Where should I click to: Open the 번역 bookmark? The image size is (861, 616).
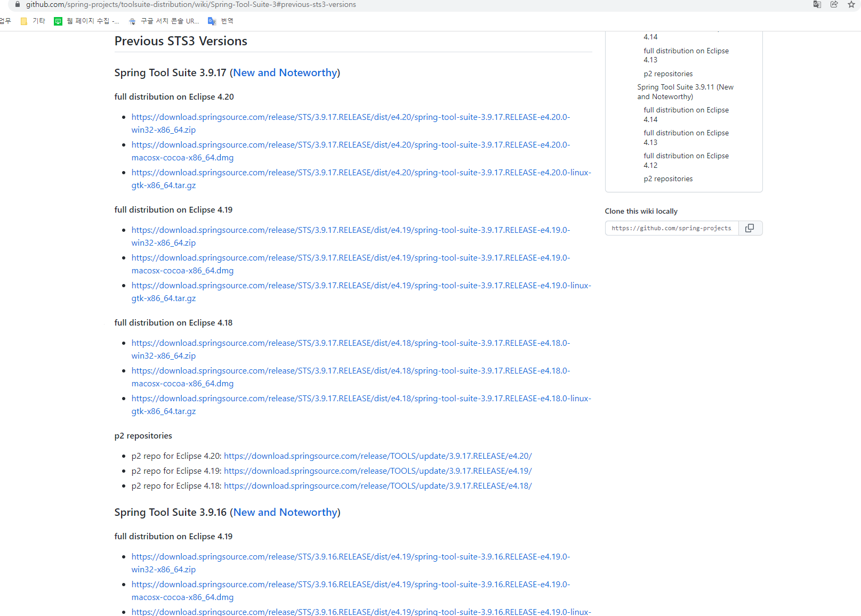221,21
